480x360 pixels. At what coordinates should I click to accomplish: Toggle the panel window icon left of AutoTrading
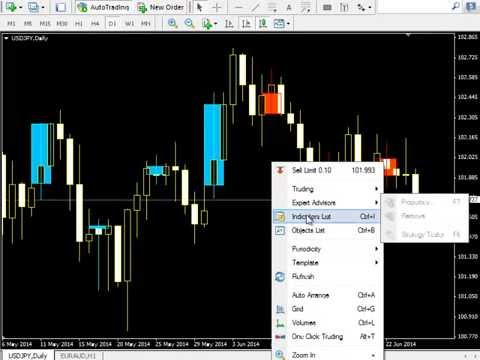click(60, 7)
